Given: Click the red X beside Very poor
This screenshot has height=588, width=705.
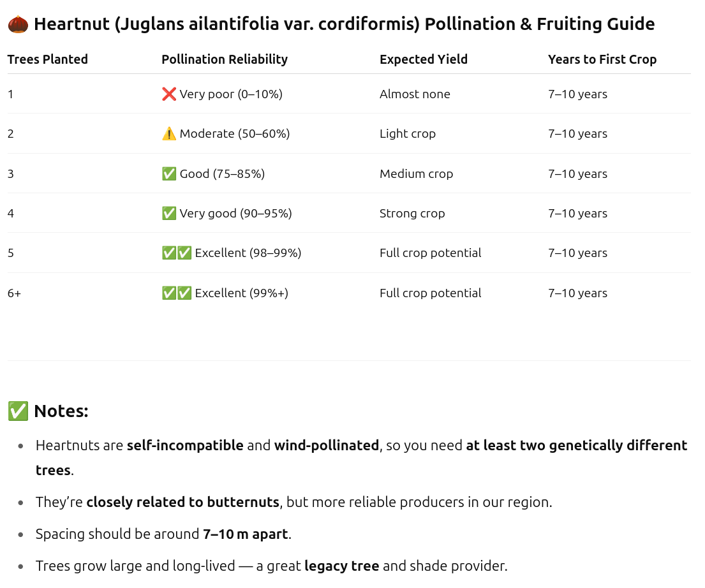Looking at the screenshot, I should (x=169, y=94).
